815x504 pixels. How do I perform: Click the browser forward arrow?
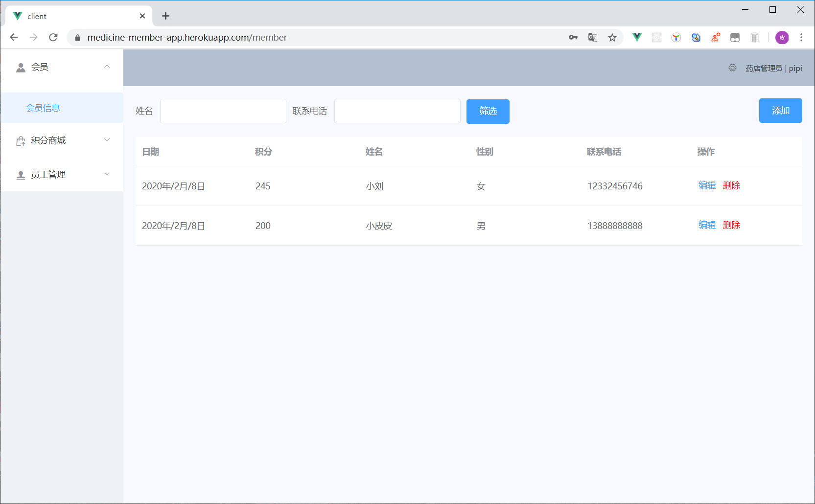click(33, 37)
